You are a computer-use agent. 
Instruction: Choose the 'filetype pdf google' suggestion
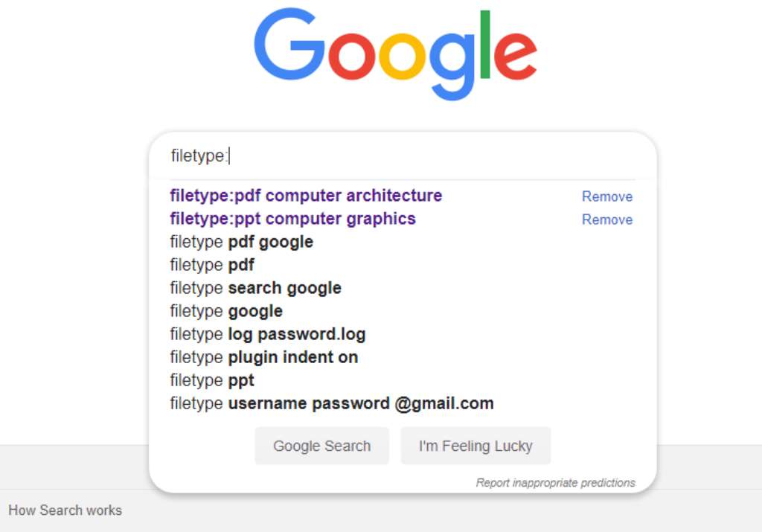(241, 242)
